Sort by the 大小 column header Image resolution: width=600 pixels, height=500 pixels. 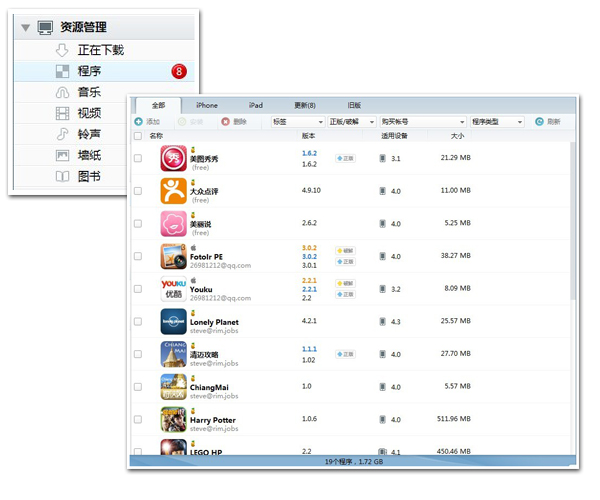pyautogui.click(x=457, y=136)
